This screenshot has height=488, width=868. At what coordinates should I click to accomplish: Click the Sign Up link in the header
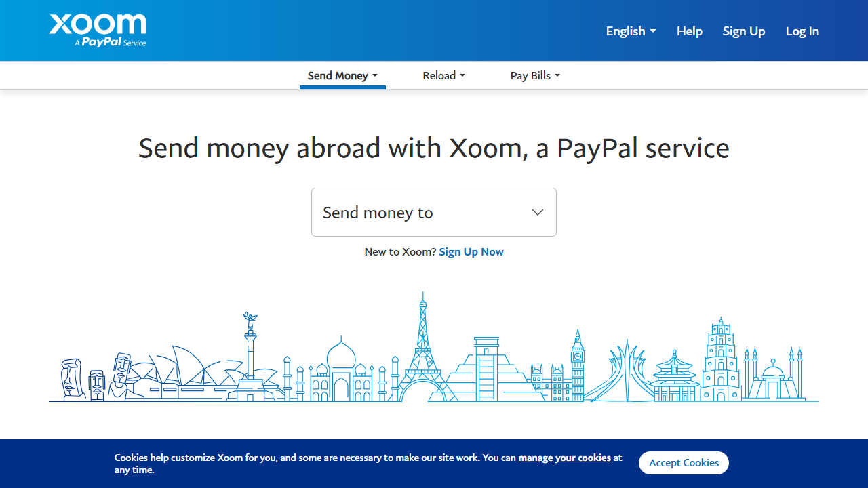[x=743, y=30]
